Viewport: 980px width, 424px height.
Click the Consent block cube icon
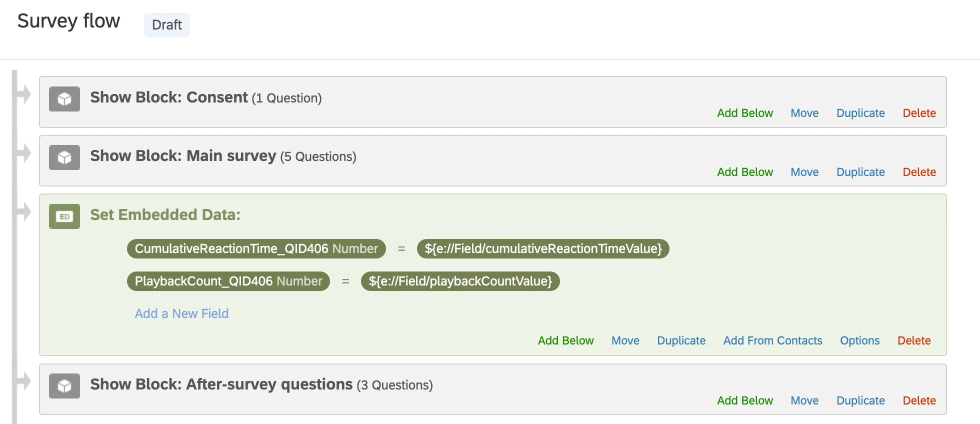point(64,99)
